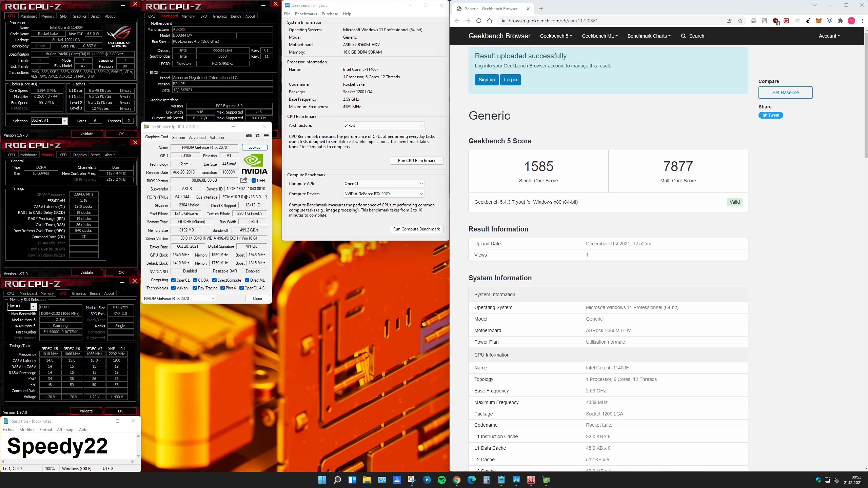Open the Compute API OpenCL dropdown
The image size is (868, 488).
[x=383, y=184]
